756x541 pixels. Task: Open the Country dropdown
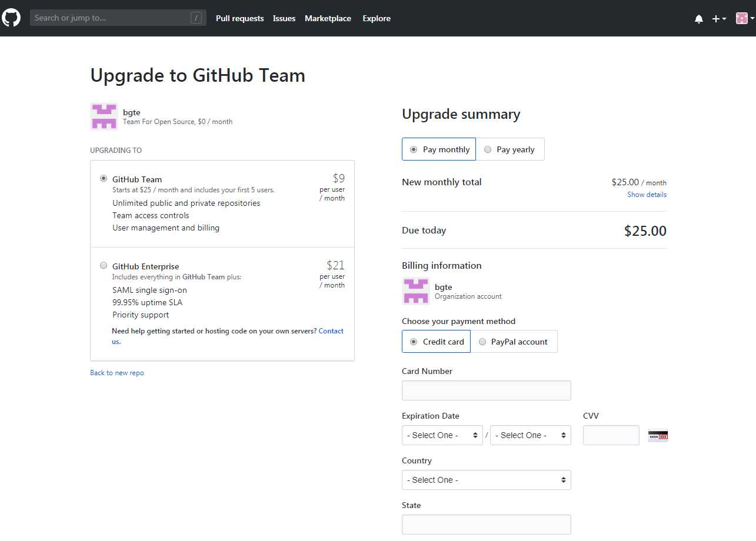(x=487, y=480)
